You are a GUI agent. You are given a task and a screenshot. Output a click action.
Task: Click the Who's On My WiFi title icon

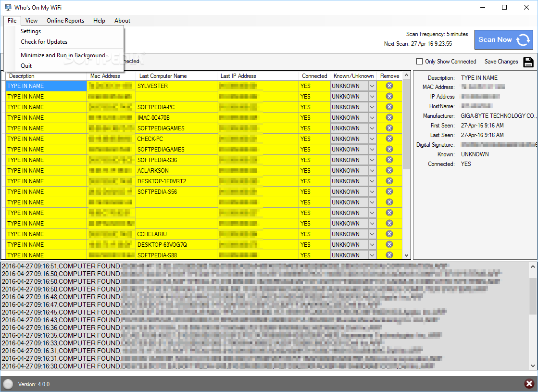point(8,7)
